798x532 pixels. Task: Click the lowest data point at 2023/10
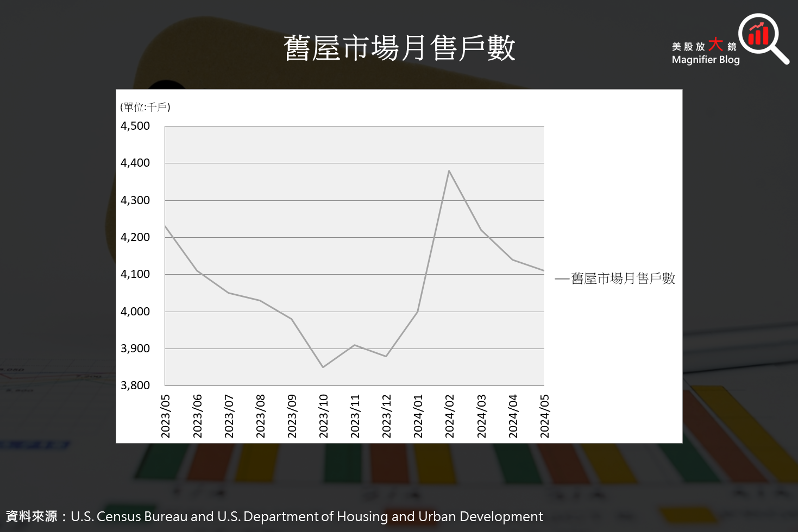tap(323, 367)
